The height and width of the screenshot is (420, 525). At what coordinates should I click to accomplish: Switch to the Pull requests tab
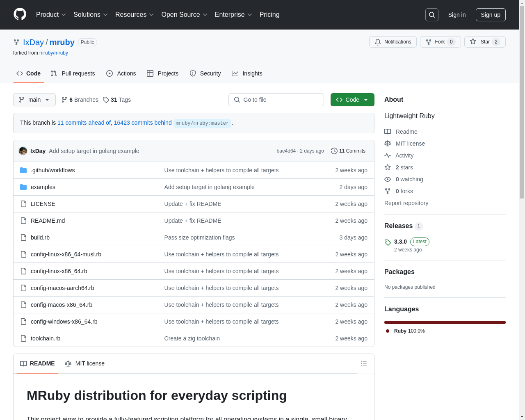73,73
